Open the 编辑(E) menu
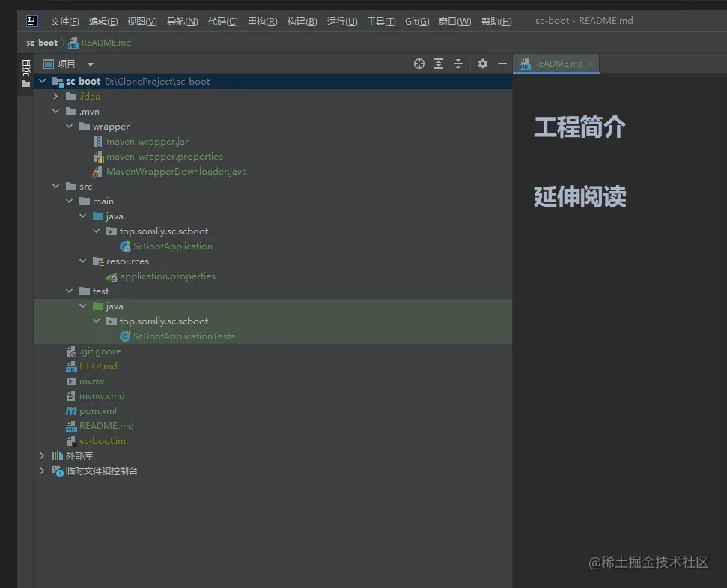The height and width of the screenshot is (588, 727). (103, 21)
